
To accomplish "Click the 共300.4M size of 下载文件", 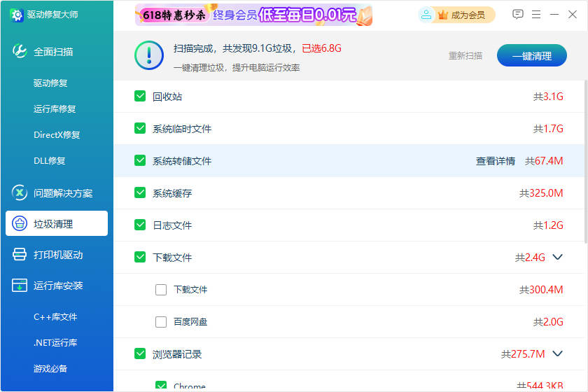I will coord(541,290).
